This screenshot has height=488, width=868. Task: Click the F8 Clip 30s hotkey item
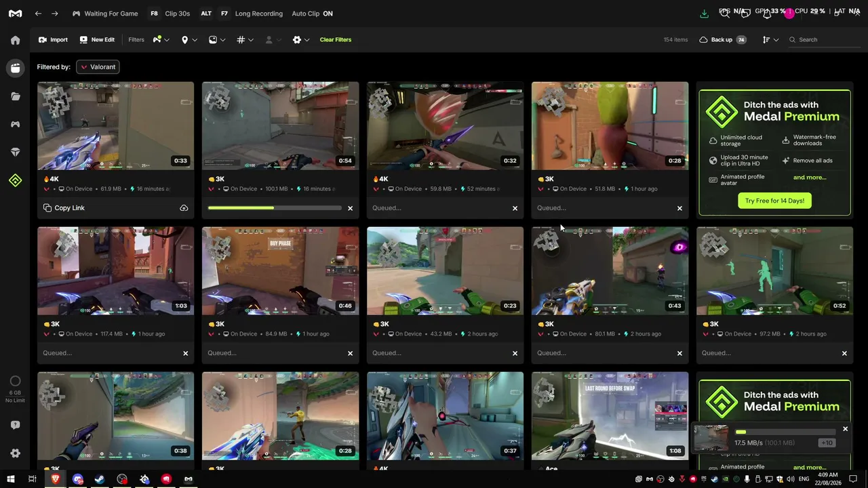tap(170, 14)
